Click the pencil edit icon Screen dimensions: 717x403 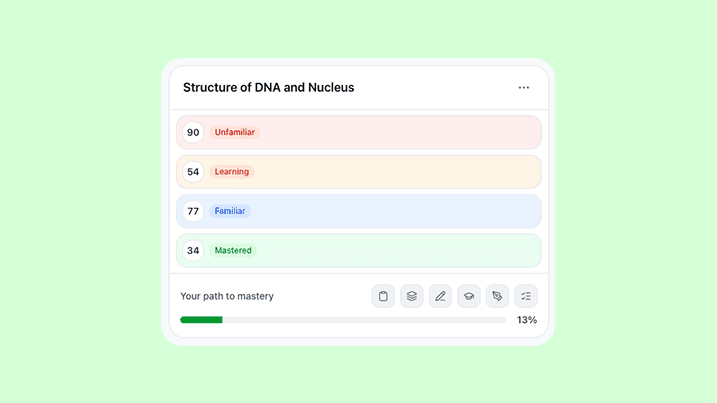pos(440,296)
